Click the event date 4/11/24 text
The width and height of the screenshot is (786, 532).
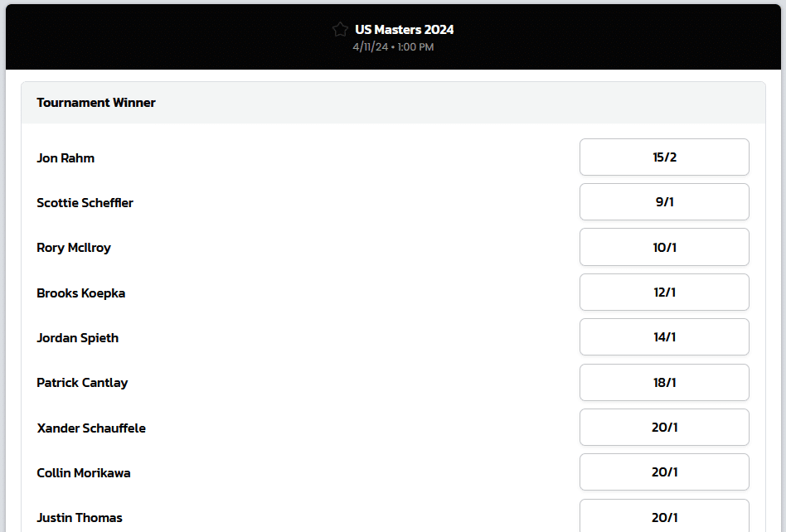pyautogui.click(x=371, y=47)
